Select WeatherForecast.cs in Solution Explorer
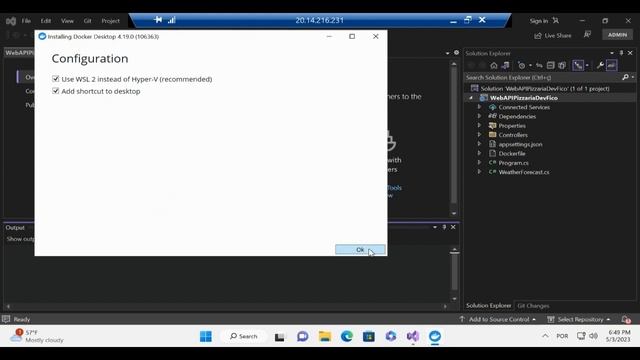The height and width of the screenshot is (360, 640). click(524, 172)
